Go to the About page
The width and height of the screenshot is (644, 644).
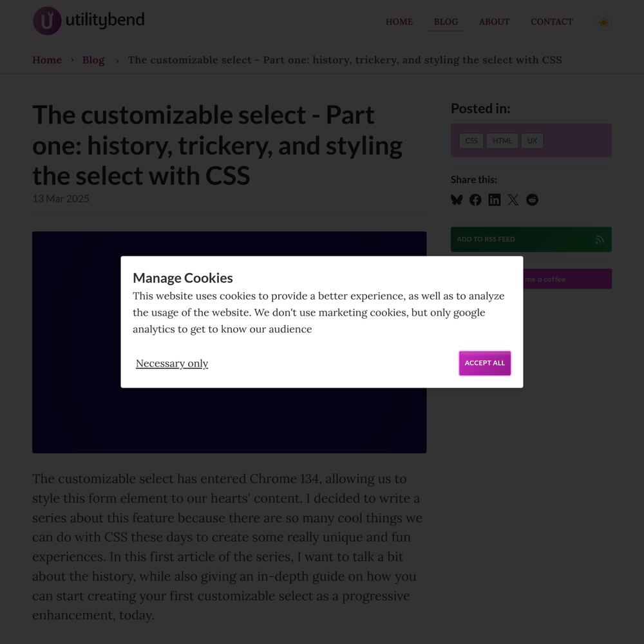[x=494, y=22]
